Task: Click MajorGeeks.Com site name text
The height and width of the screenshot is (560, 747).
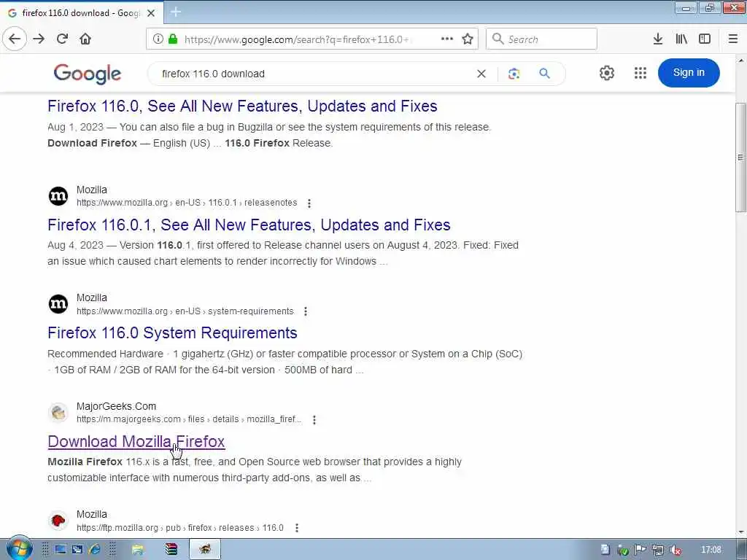Action: (116, 406)
